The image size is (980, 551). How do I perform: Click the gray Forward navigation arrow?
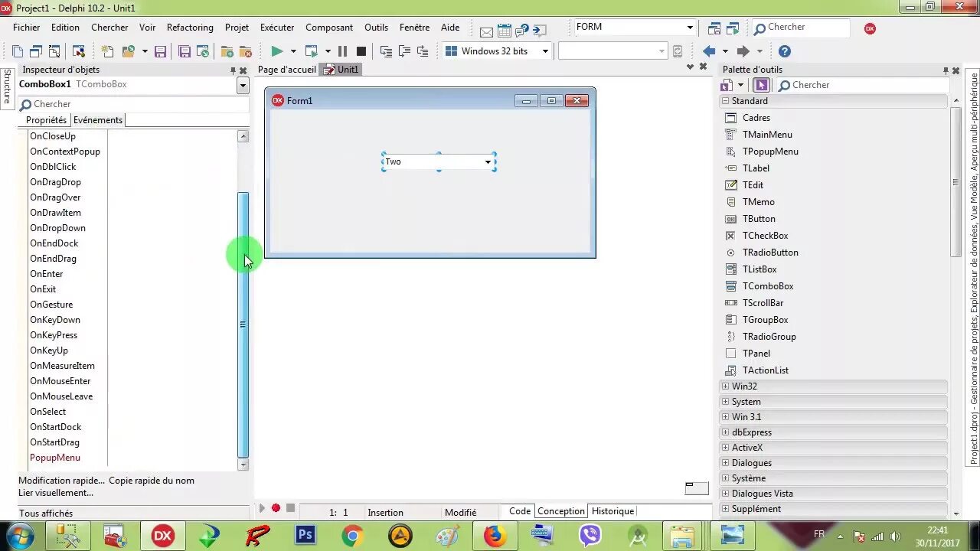743,51
